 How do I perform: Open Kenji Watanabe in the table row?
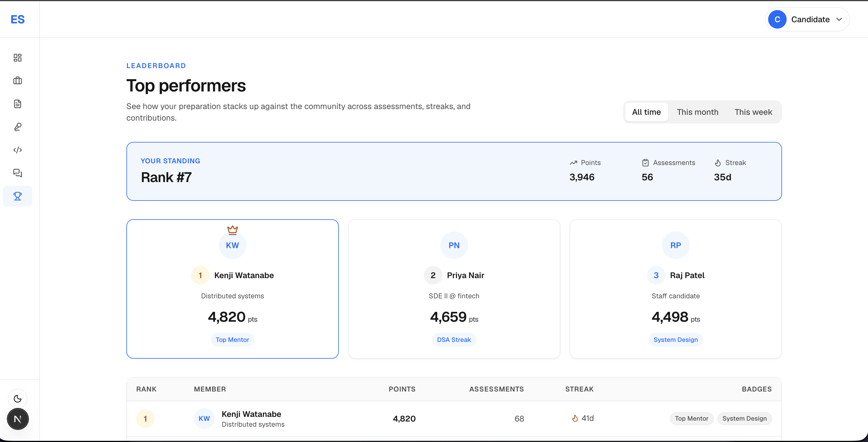251,414
